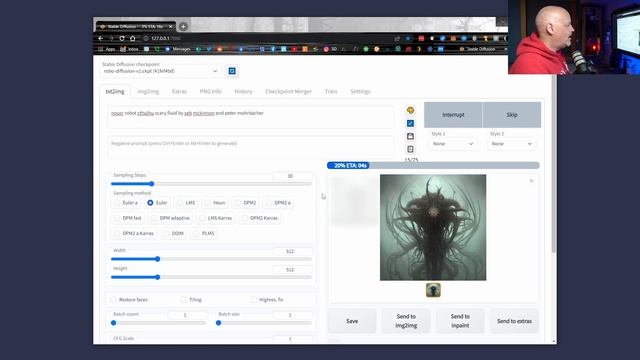Click the Send to img2img button
This screenshot has width=640, height=360.
coord(406,321)
